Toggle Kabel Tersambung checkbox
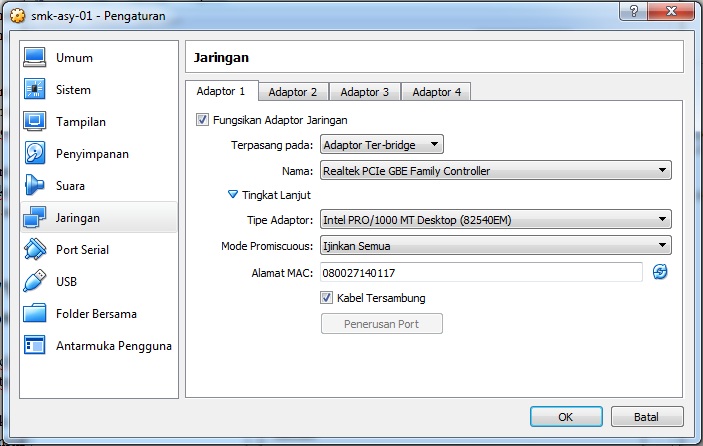Image resolution: width=703 pixels, height=446 pixels. coord(326,298)
